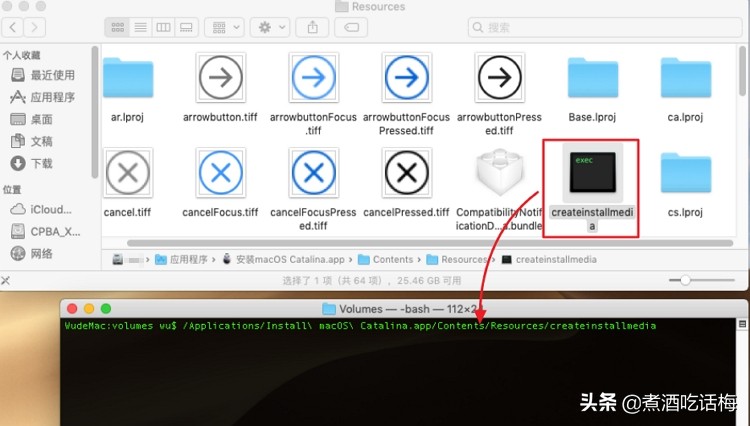Click the horizontal scrollbar in Finder

coord(430,243)
